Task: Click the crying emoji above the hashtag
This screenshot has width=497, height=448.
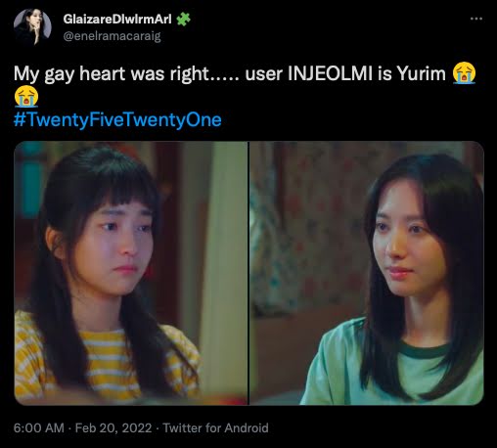Action: click(26, 96)
